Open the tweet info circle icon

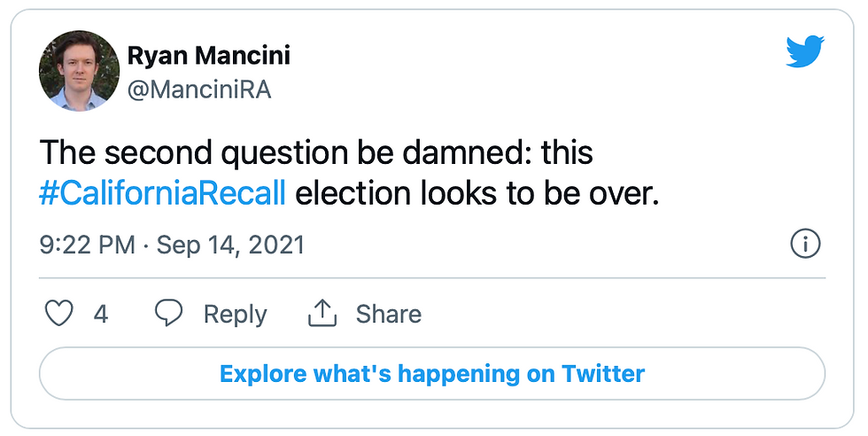pyautogui.click(x=804, y=245)
